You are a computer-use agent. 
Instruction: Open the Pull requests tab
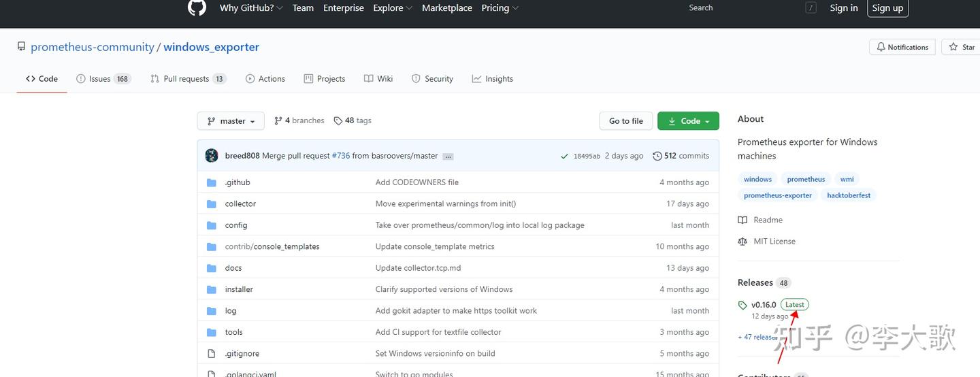pyautogui.click(x=187, y=79)
